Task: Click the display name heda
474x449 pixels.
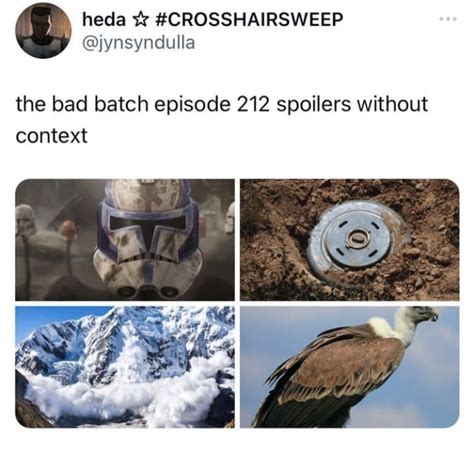Action: [103, 20]
